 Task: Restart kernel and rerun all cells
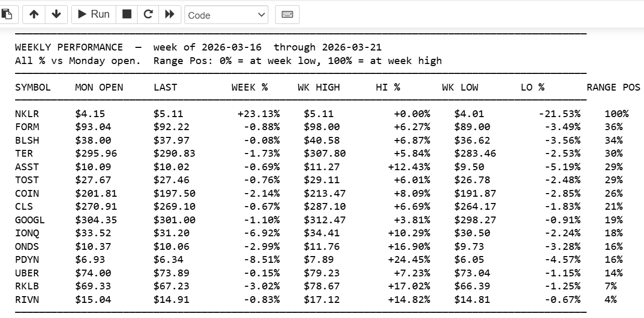pos(169,15)
